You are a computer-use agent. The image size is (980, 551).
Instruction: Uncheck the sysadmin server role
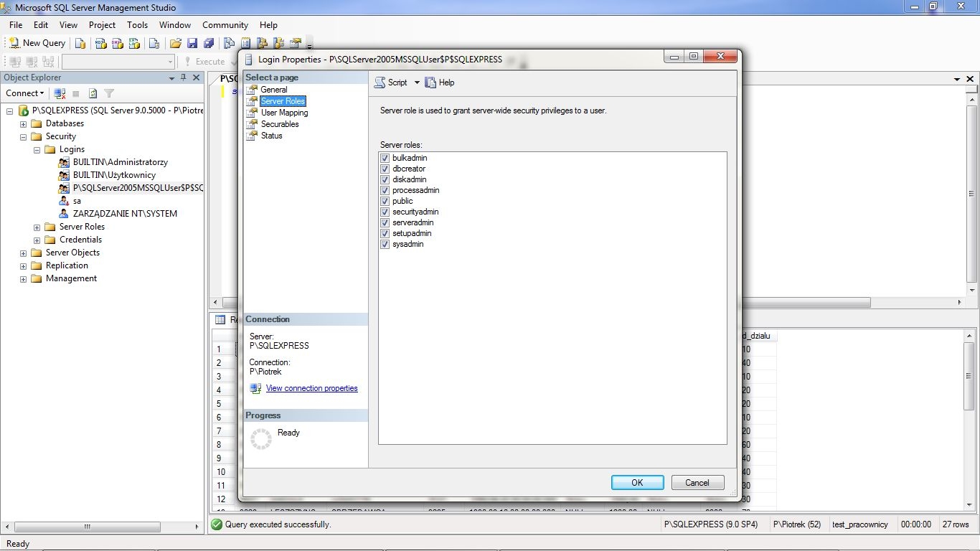[385, 244]
